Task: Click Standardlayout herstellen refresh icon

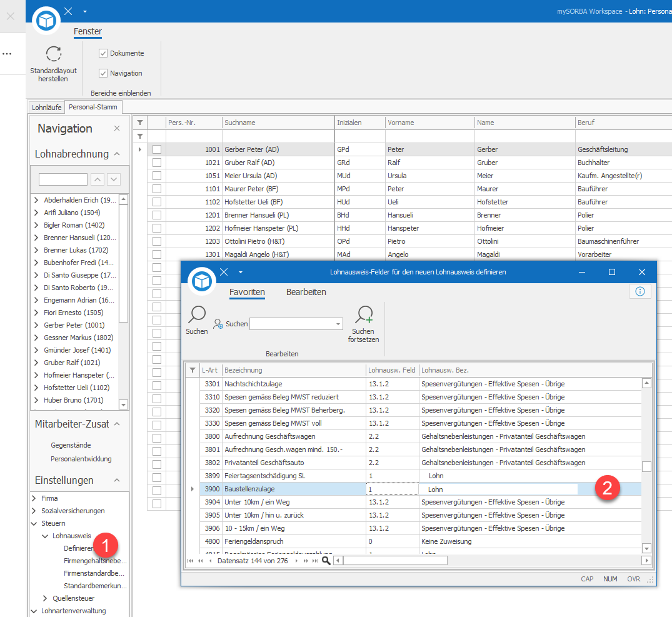Action: [54, 54]
